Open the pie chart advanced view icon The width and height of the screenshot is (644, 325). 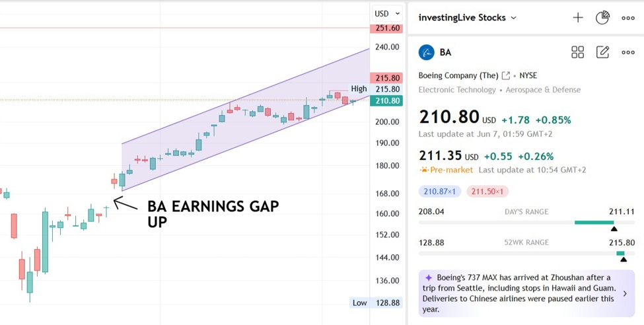(602, 18)
